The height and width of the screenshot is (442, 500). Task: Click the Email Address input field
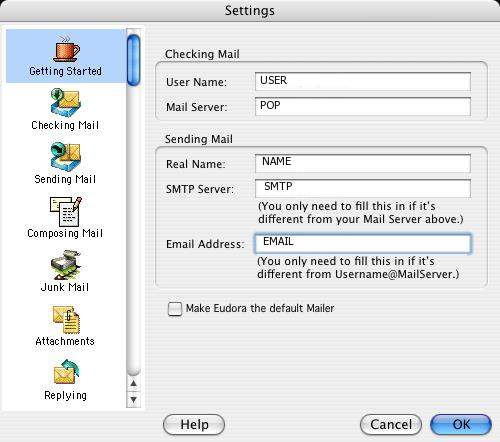coord(363,243)
